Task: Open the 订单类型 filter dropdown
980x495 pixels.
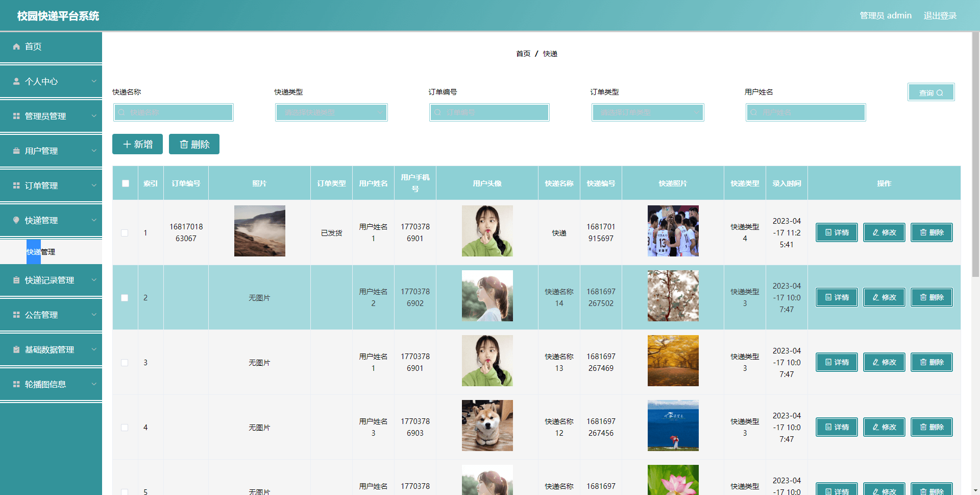Action: 648,112
